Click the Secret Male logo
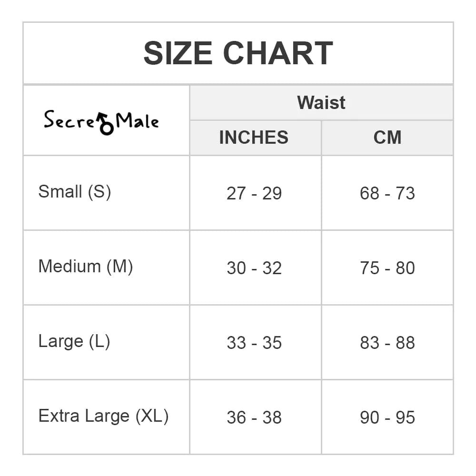The height and width of the screenshot is (476, 476). (101, 121)
